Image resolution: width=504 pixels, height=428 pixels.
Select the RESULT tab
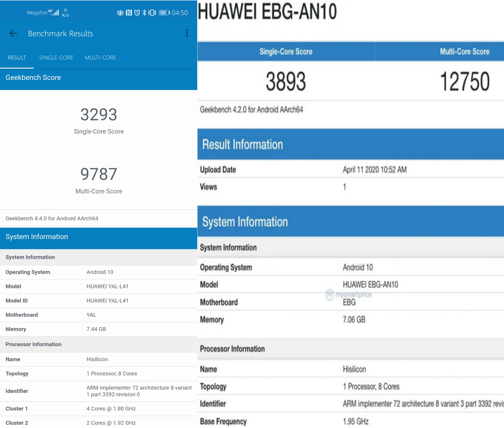(x=17, y=57)
